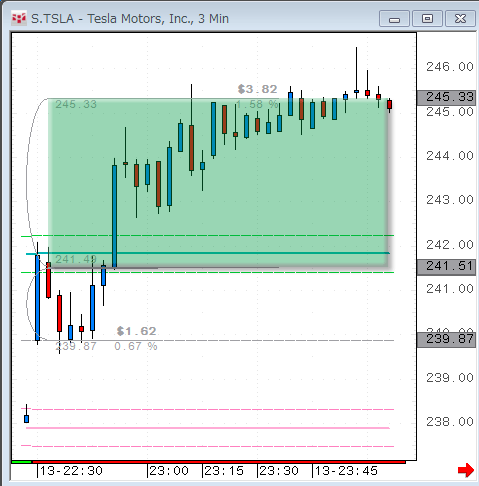Screen dimensions: 479x486
Task: Click the solid teal horizontal line
Action: coord(208,253)
